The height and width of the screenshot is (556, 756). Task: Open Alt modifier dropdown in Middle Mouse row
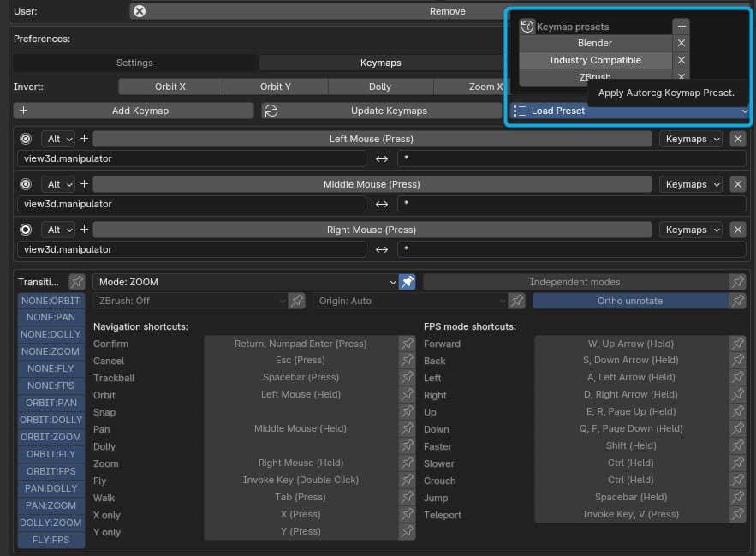(58, 184)
